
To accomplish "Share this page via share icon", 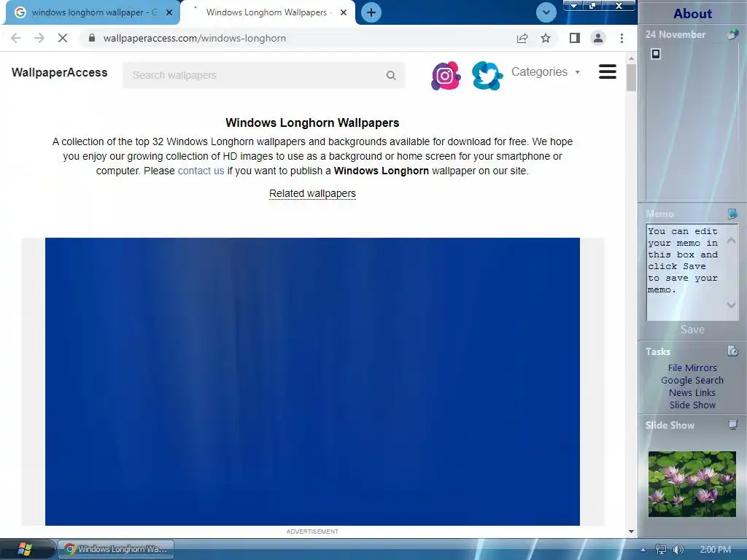I will [x=522, y=38].
